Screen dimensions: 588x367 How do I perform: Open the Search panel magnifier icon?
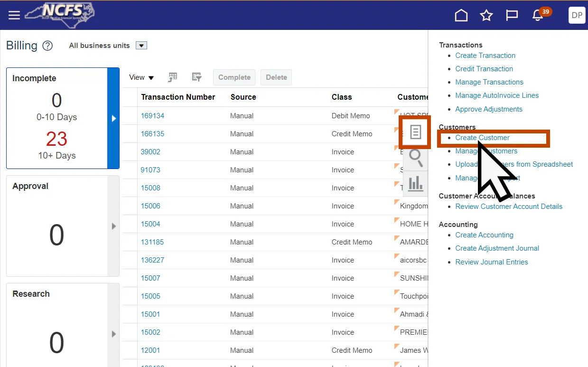click(x=416, y=157)
